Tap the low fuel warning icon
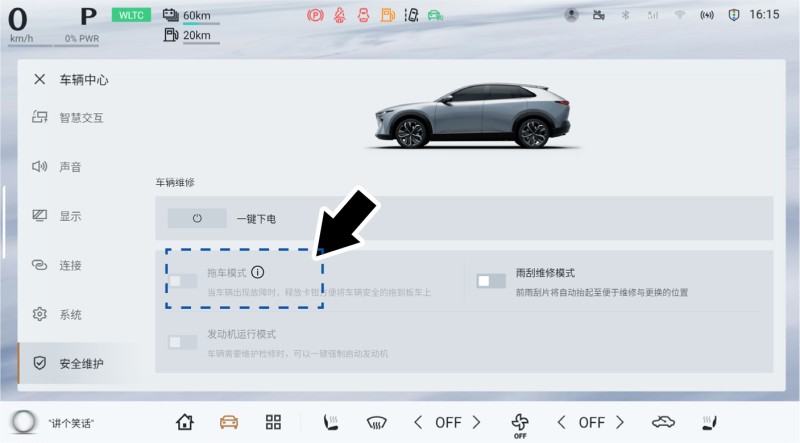The image size is (800, 443). [x=387, y=15]
